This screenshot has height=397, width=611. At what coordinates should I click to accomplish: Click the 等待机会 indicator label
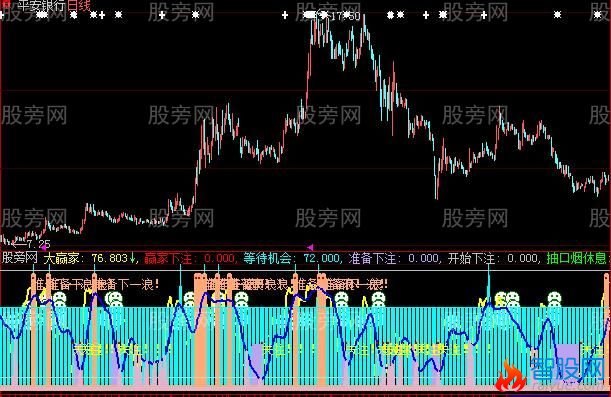267,258
